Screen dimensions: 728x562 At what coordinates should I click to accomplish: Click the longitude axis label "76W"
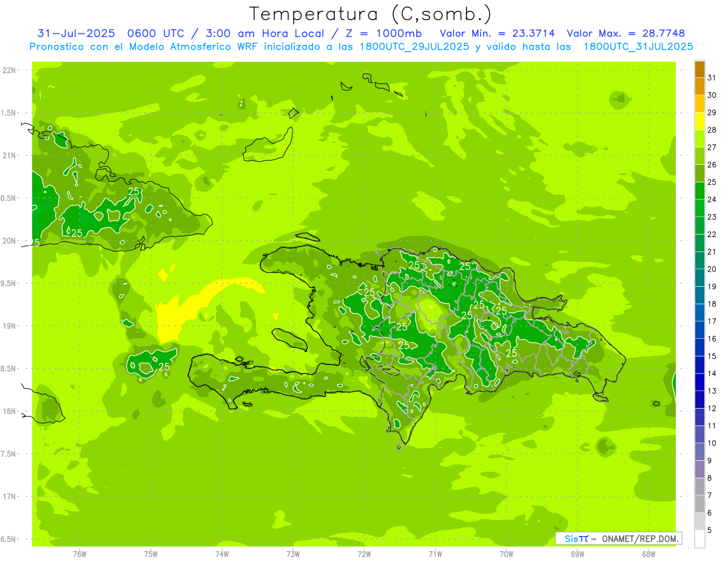(79, 554)
